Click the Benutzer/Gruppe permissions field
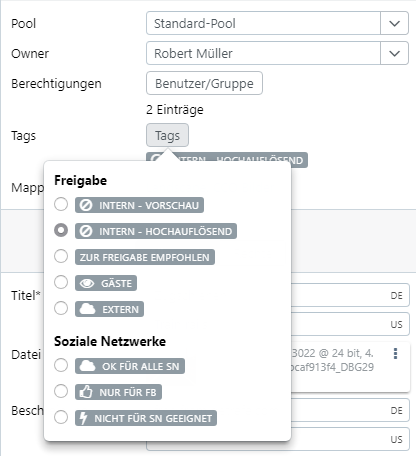The image size is (416, 456). tap(204, 83)
